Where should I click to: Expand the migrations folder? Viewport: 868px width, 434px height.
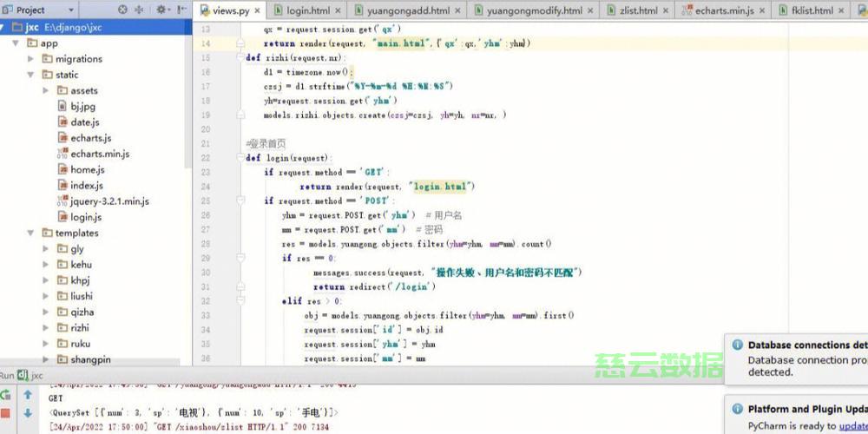tap(32, 59)
